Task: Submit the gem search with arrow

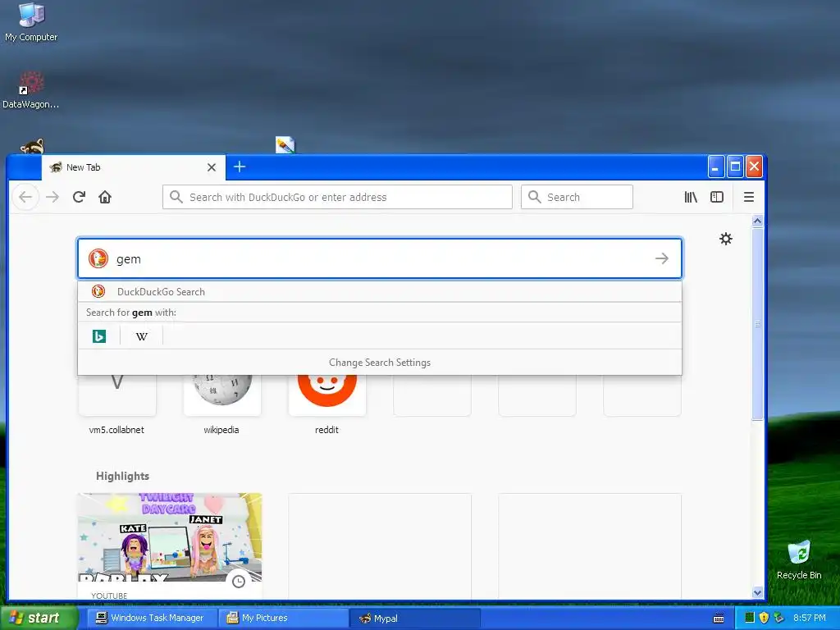Action: pos(662,258)
